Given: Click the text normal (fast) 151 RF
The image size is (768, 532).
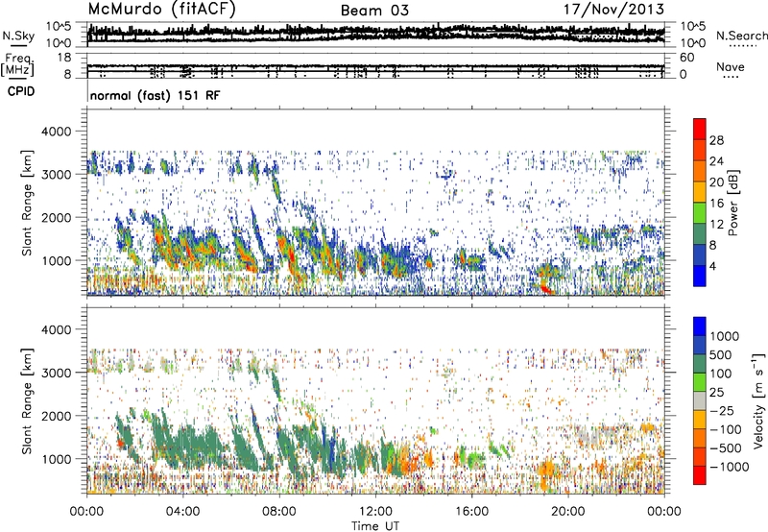Looking at the screenshot, I should coord(155,95).
